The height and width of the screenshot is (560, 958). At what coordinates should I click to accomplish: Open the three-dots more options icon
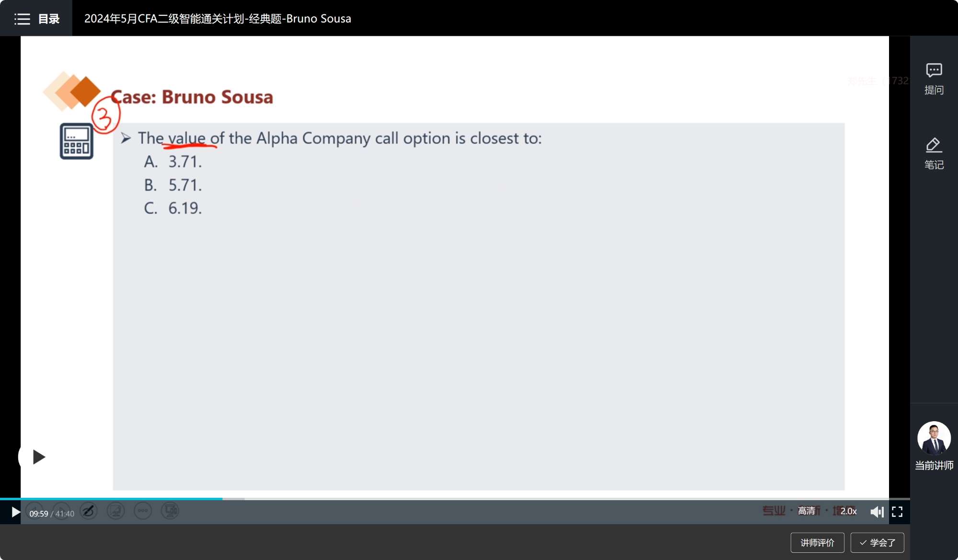[x=143, y=511]
